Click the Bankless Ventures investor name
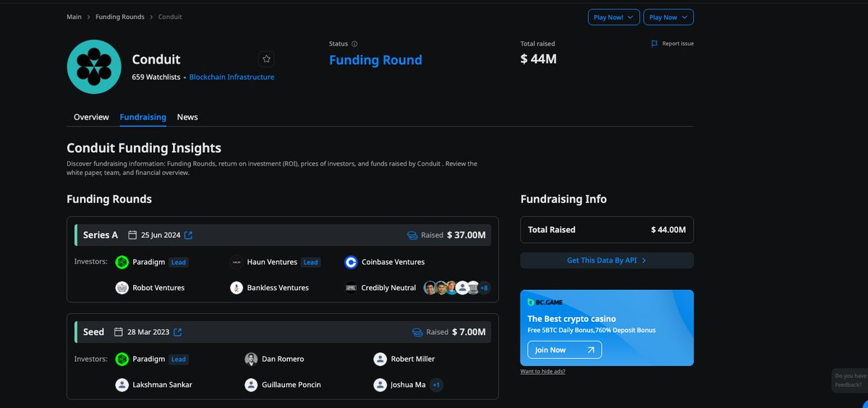The image size is (868, 408). pos(278,288)
